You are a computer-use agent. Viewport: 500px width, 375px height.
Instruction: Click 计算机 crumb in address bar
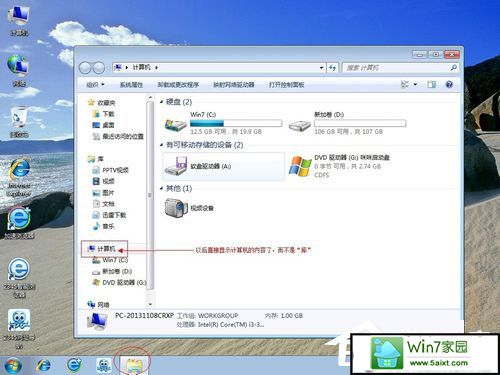pos(141,68)
